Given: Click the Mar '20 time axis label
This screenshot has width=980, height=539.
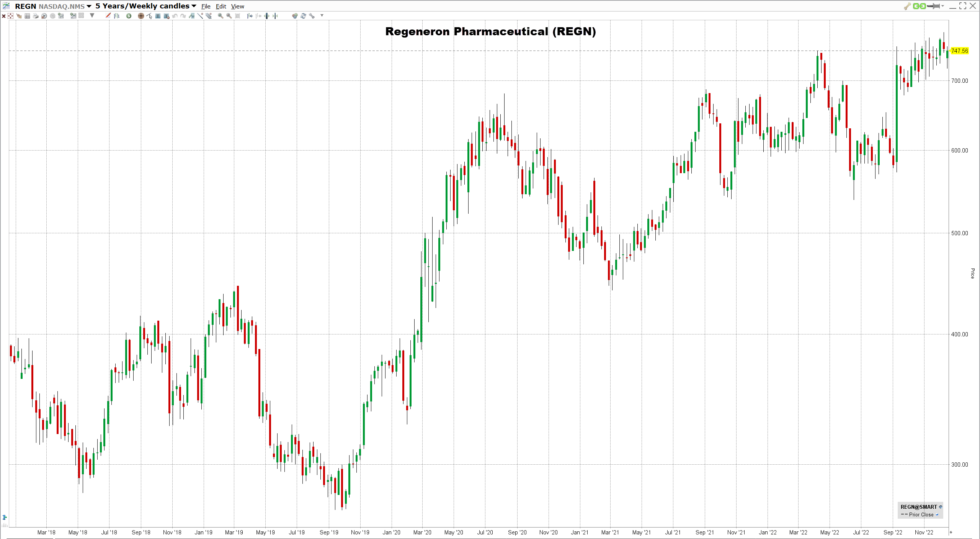Looking at the screenshot, I should click(x=422, y=532).
